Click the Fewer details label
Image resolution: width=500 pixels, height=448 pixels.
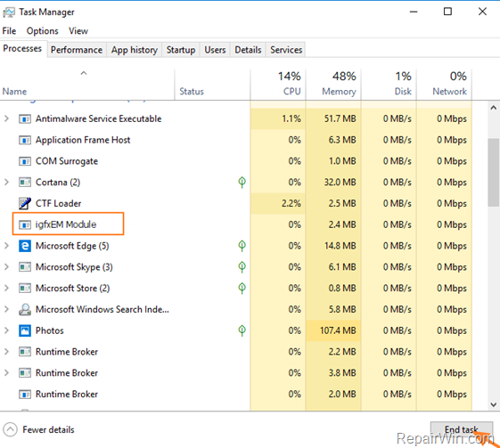(x=48, y=430)
